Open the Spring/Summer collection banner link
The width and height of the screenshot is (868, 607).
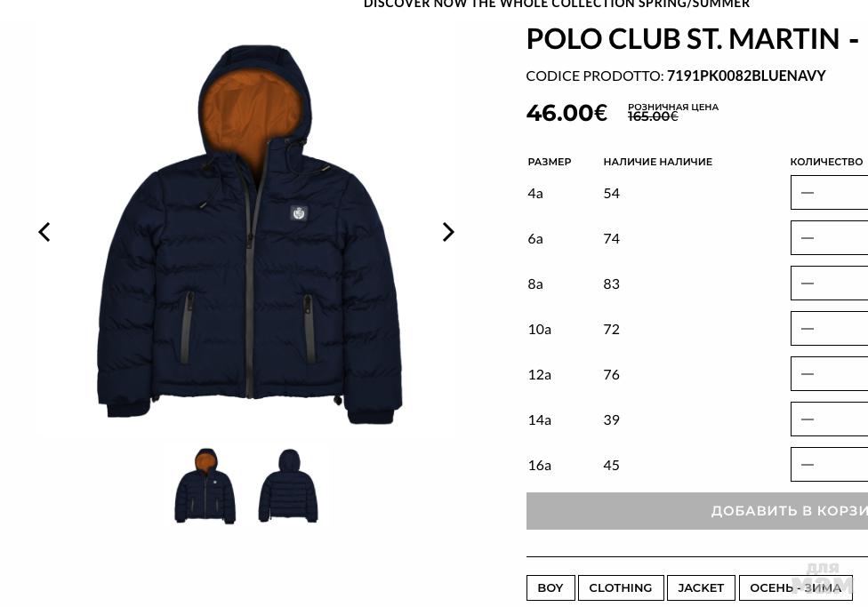tap(557, 4)
